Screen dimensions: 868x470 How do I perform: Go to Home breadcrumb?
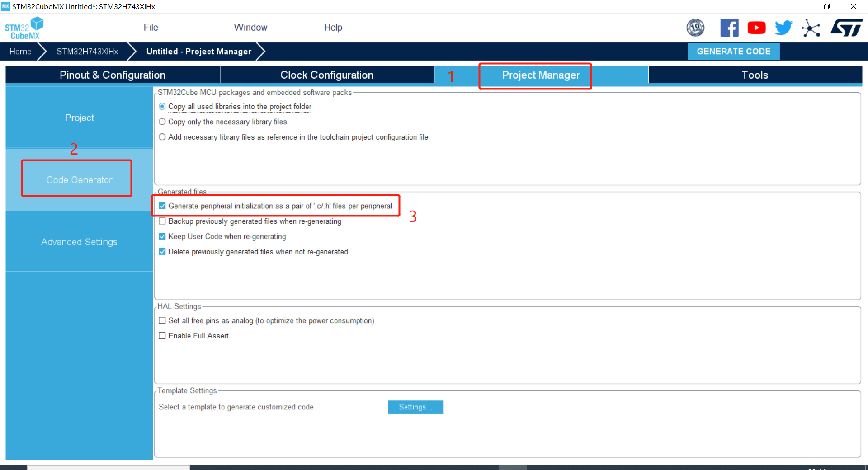click(x=20, y=52)
